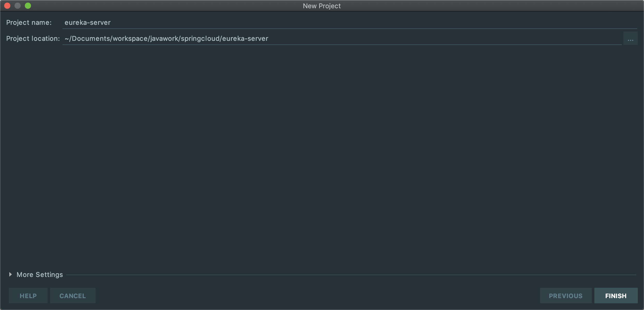Expand the More Settings disclosure triangle
The image size is (644, 310).
[x=10, y=274]
